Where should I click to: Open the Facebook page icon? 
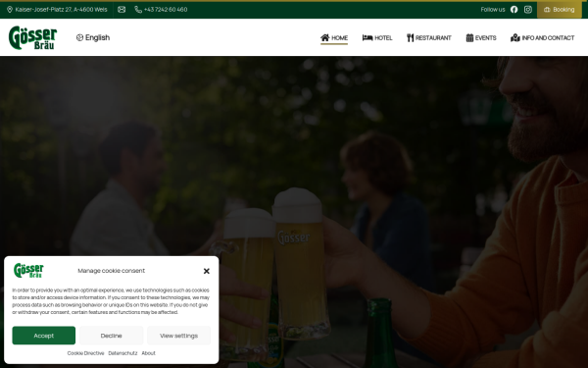pyautogui.click(x=514, y=10)
